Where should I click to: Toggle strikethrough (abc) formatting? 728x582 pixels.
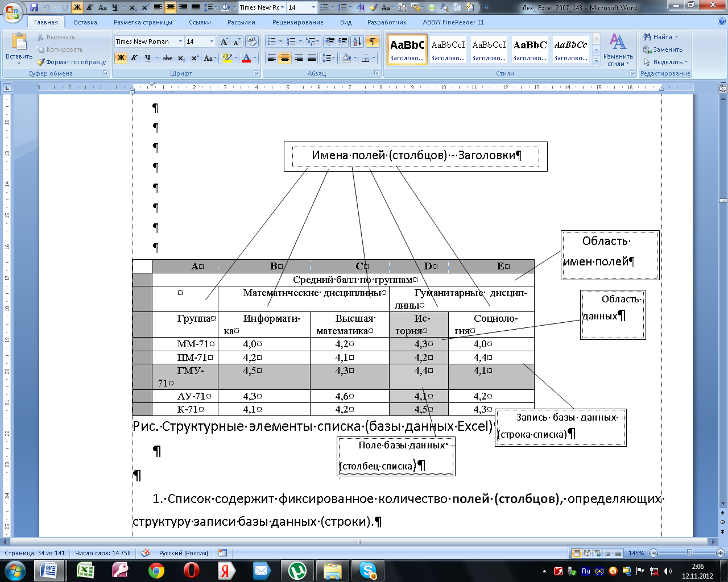(167, 58)
